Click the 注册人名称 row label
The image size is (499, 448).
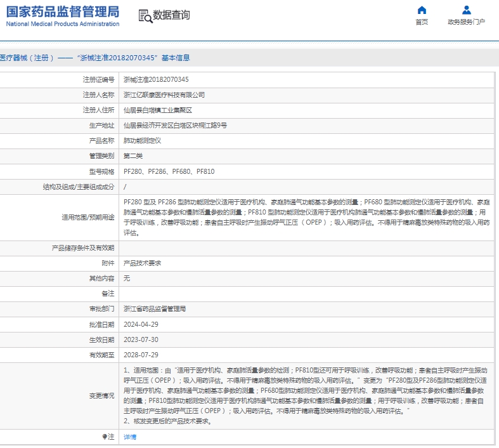coord(98,95)
